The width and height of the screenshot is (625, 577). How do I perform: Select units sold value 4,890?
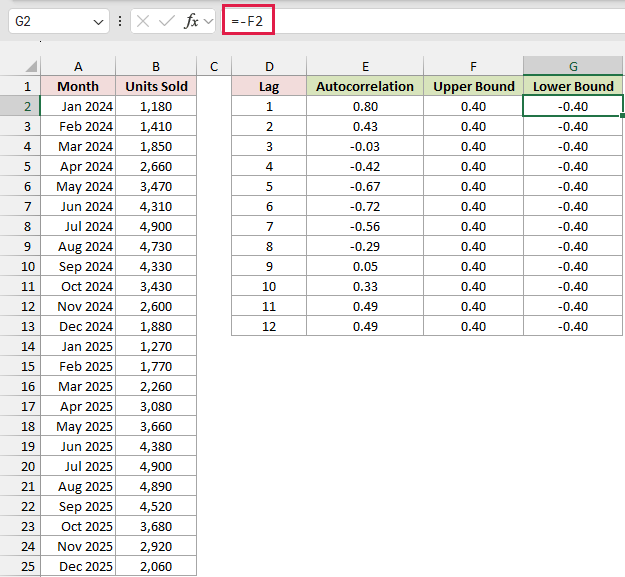pyautogui.click(x=156, y=486)
